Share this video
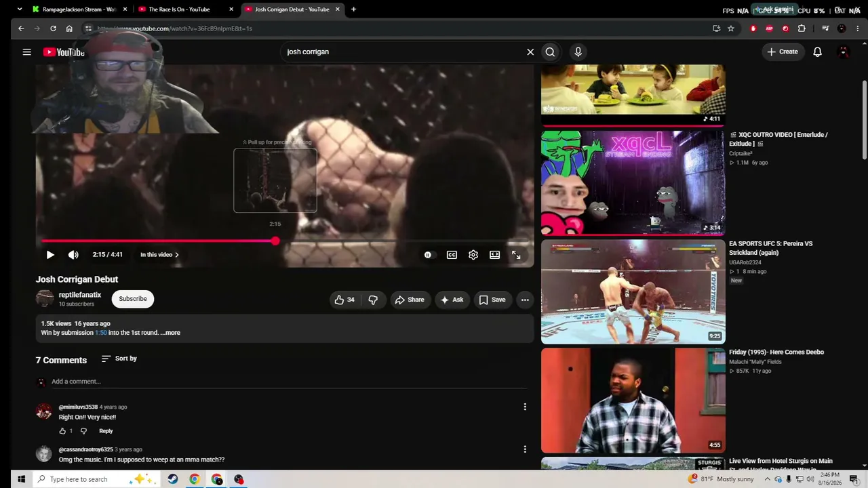Viewport: 868px width, 488px height. point(410,300)
